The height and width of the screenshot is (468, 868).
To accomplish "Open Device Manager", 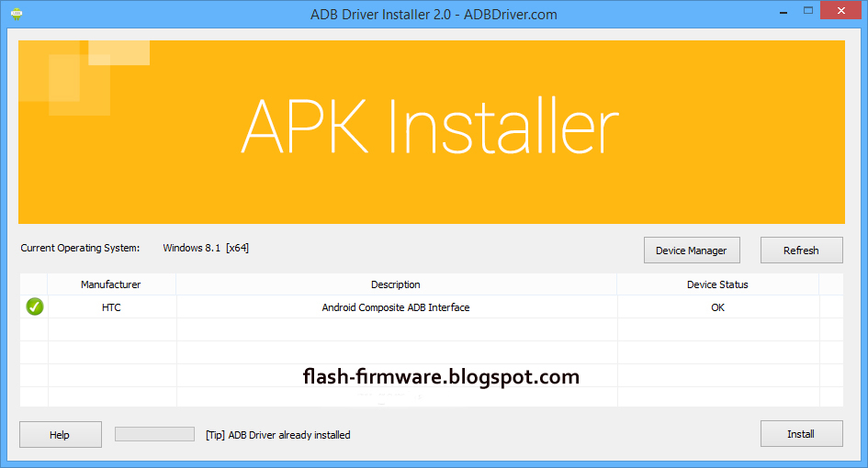I will pyautogui.click(x=692, y=250).
